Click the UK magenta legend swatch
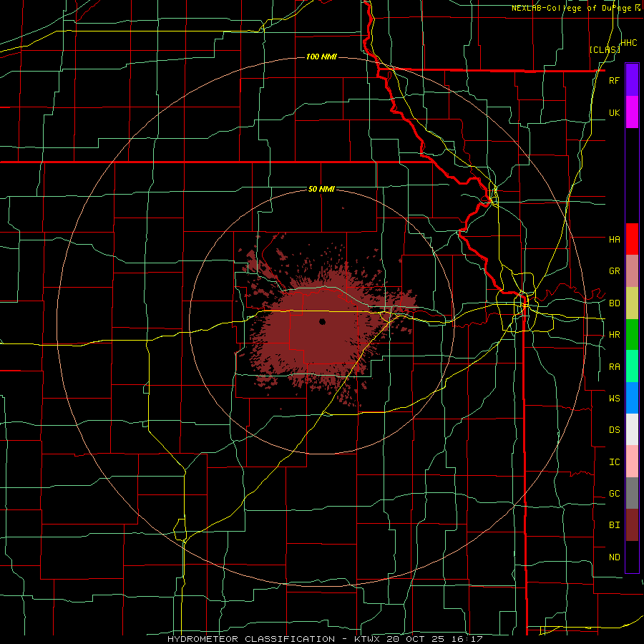644x644 pixels. click(632, 112)
